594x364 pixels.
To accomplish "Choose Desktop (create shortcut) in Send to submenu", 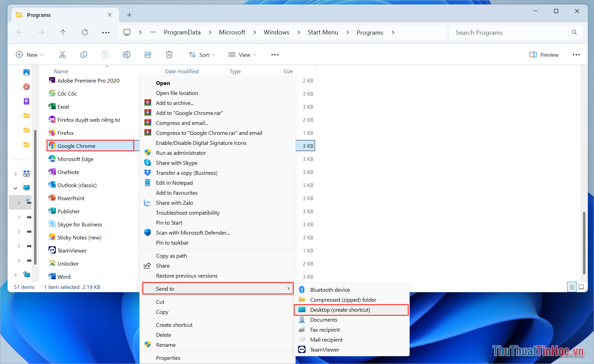I will click(340, 310).
